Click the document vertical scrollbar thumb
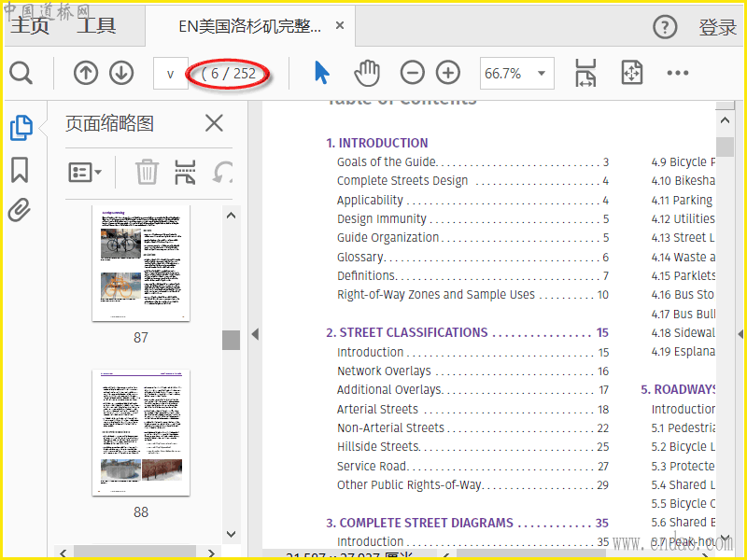747x560 pixels. (x=726, y=147)
